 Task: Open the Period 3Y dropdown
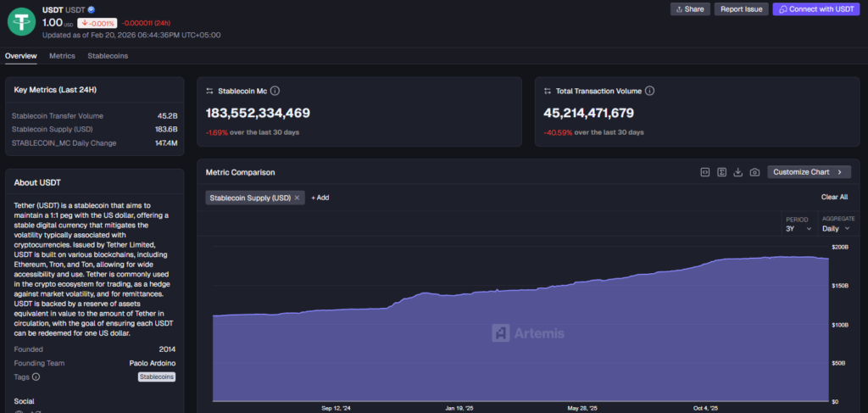coord(798,228)
